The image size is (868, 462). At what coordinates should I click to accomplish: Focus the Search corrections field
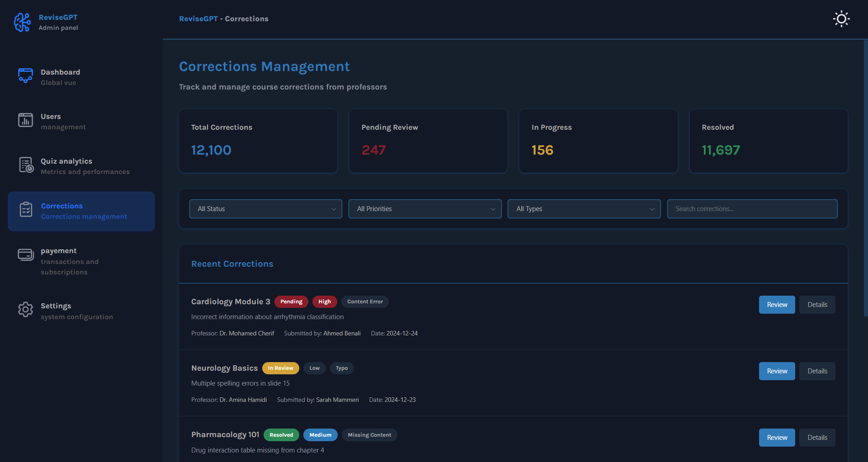[752, 209]
